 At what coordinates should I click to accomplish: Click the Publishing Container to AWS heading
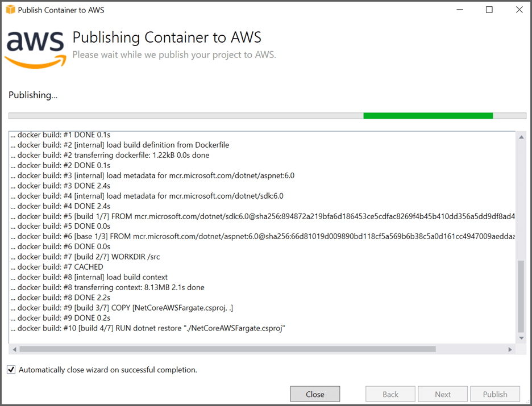click(167, 37)
